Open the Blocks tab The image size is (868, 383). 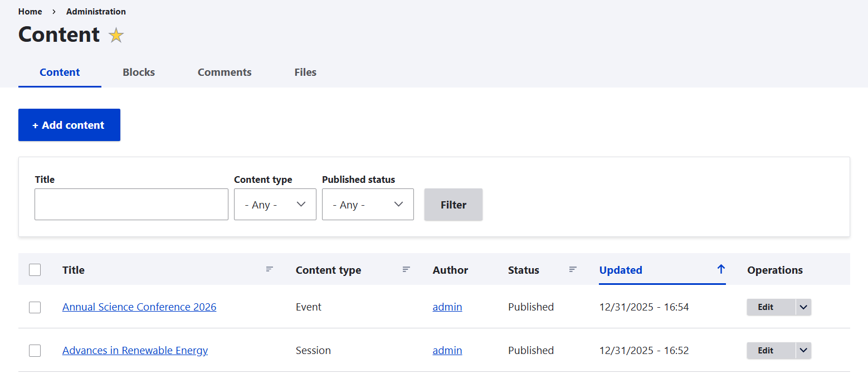[138, 72]
